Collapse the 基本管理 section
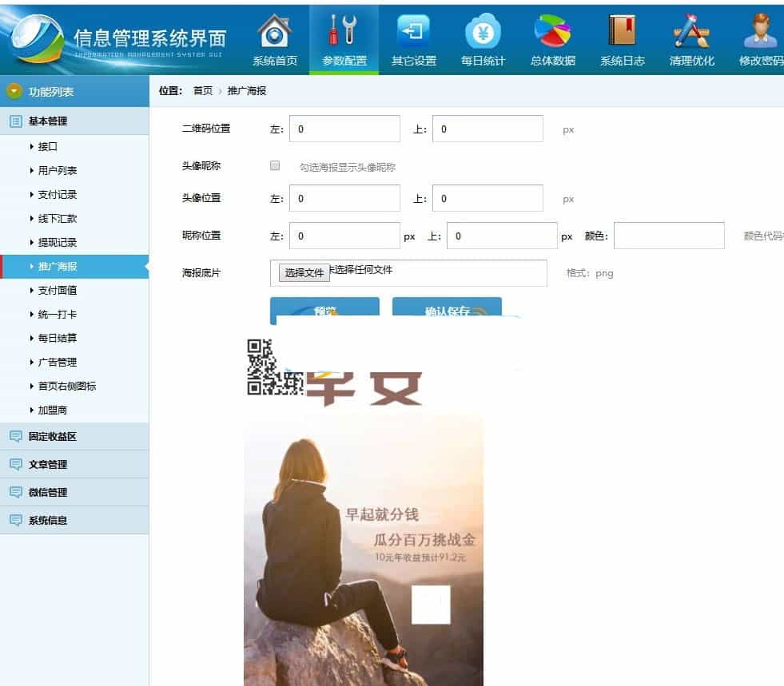 coord(74,121)
